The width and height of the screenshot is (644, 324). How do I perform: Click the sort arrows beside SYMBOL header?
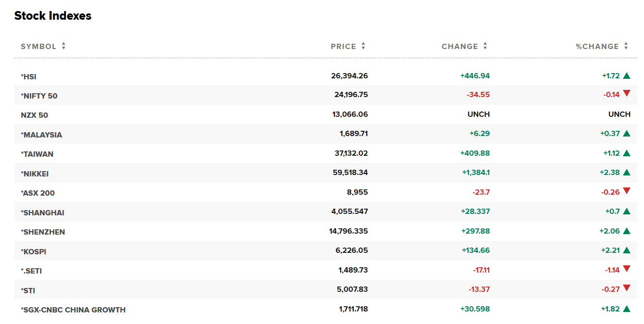[63, 46]
